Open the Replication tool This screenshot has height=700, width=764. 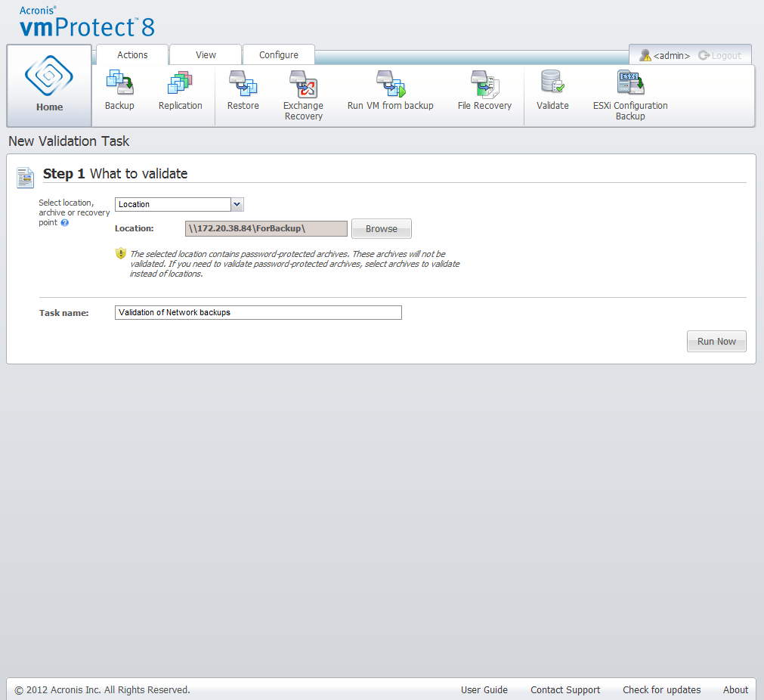pyautogui.click(x=181, y=91)
